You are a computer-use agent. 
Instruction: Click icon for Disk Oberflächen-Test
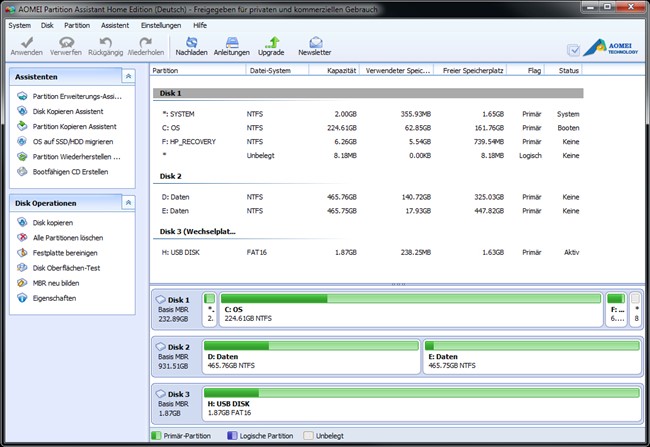(x=22, y=267)
